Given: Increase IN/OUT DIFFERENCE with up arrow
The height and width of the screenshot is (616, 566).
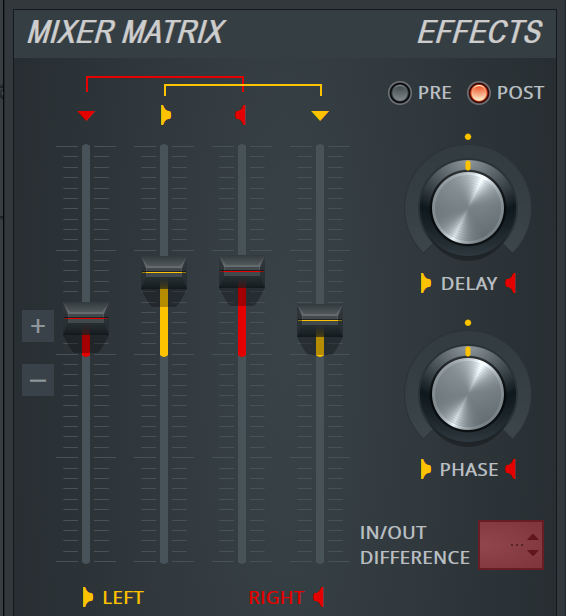Looking at the screenshot, I should (533, 537).
